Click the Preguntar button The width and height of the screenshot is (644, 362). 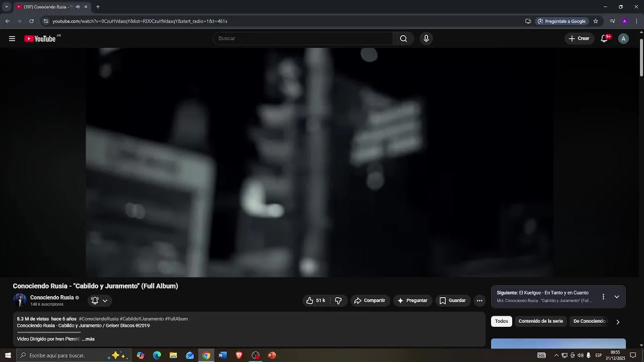coord(413,301)
